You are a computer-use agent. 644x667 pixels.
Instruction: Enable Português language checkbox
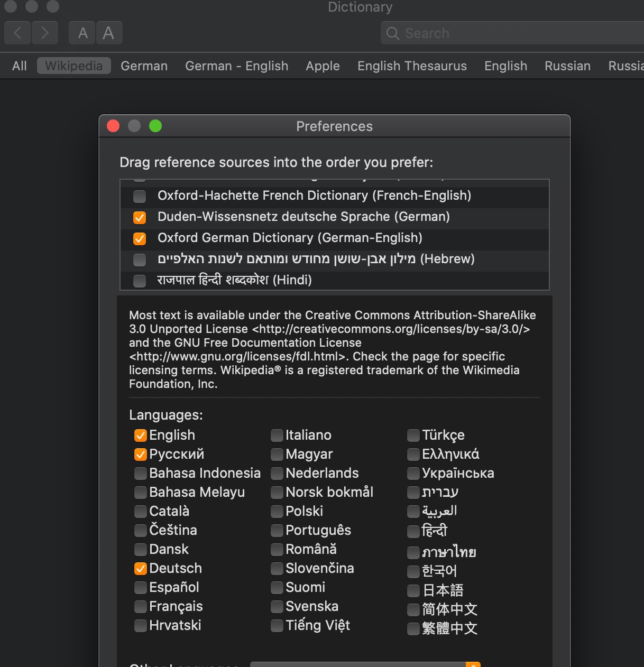pos(277,531)
